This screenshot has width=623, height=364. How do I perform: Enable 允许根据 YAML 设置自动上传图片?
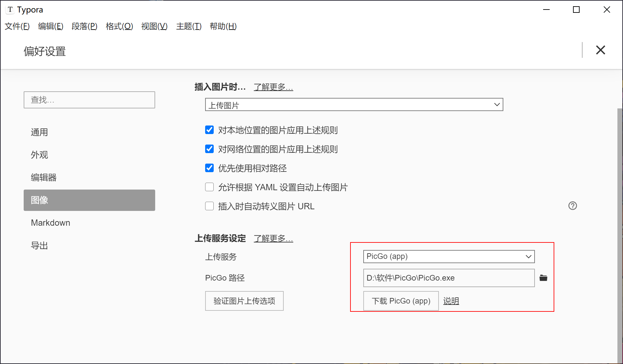point(209,187)
